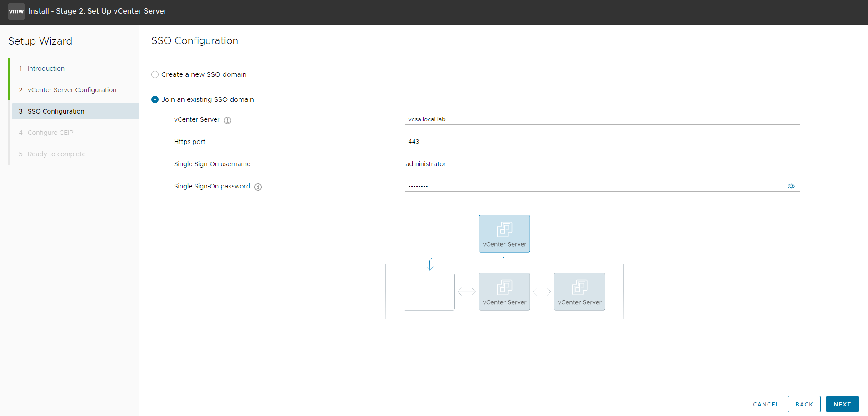This screenshot has height=416, width=868.
Task: Open Single Sign-On password info icon
Action: click(x=258, y=187)
